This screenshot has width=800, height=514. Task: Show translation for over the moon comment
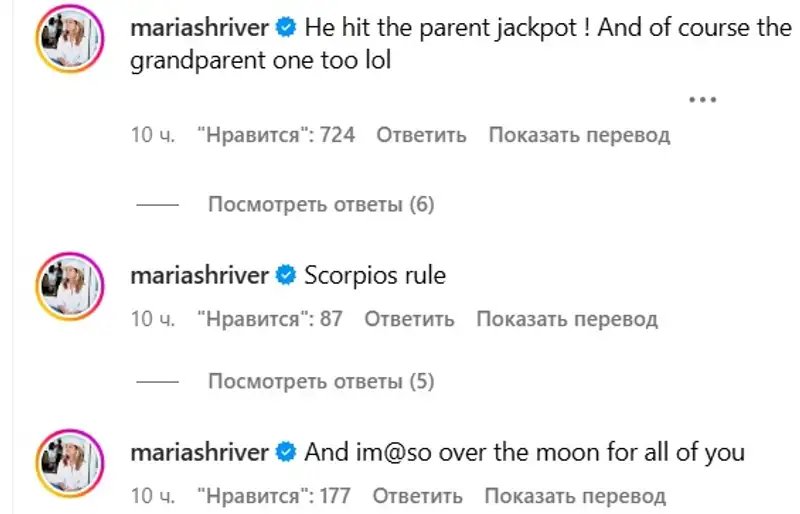click(x=575, y=496)
